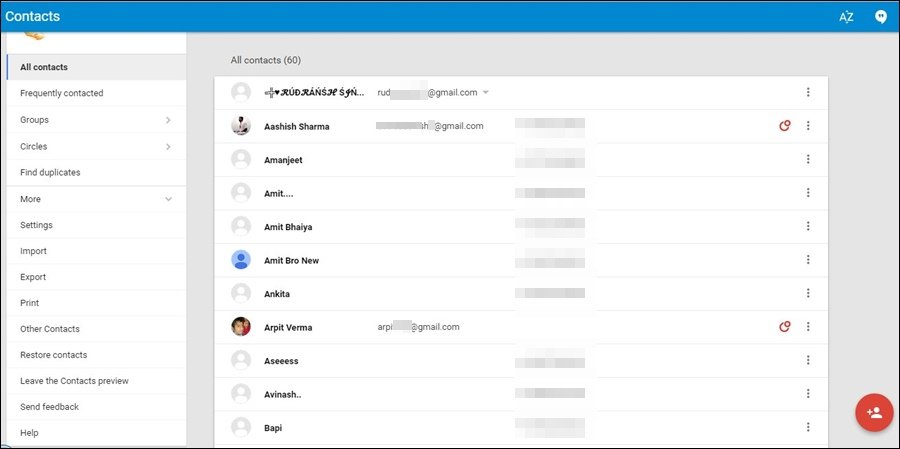Open Bapi contact name

click(273, 428)
